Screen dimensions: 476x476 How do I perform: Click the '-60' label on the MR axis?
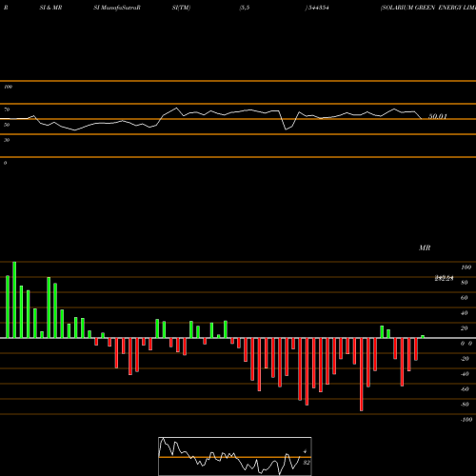(465, 389)
